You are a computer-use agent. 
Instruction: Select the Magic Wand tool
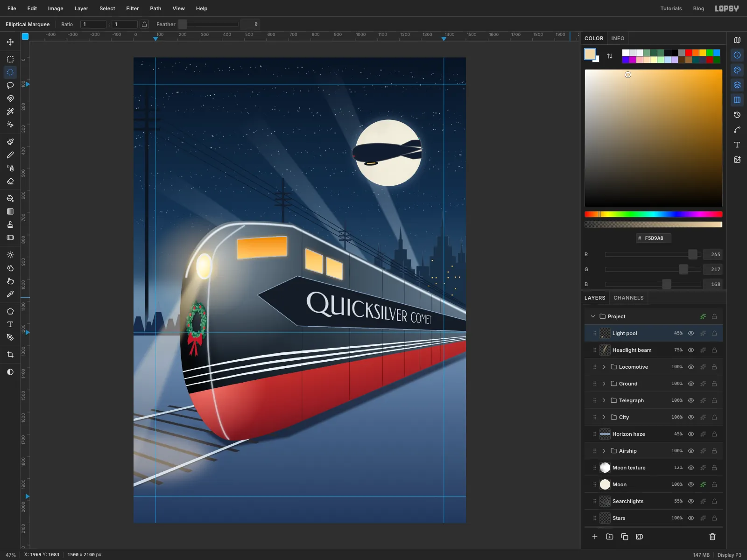tap(10, 112)
